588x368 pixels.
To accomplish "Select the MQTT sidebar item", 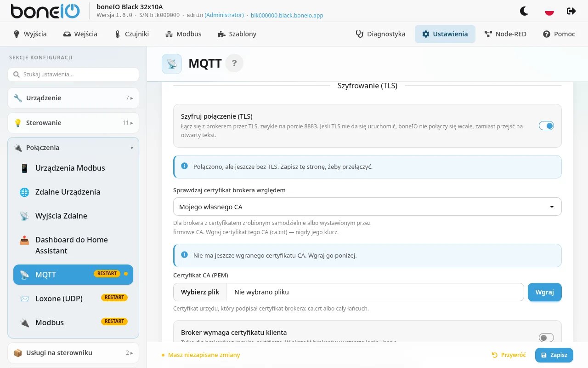I will click(x=73, y=275).
